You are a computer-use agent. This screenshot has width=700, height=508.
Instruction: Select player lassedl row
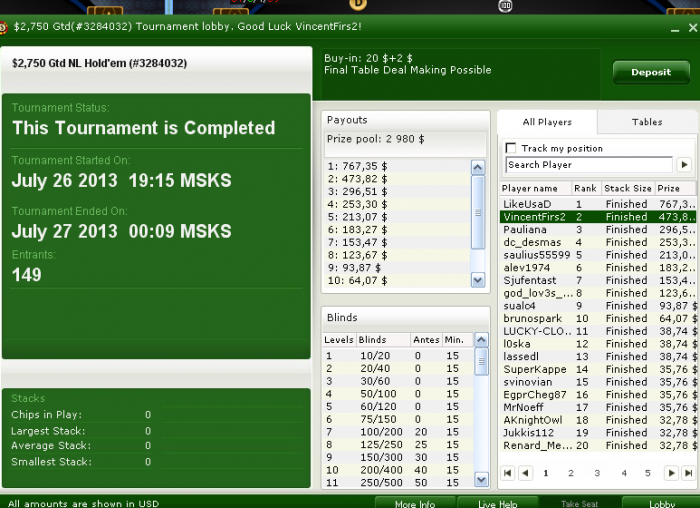(598, 356)
